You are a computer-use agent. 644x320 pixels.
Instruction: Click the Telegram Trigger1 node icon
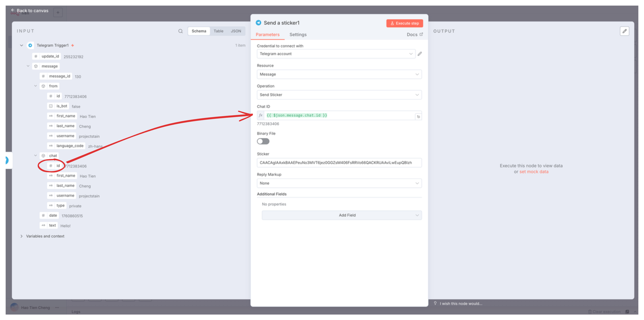pyautogui.click(x=30, y=45)
